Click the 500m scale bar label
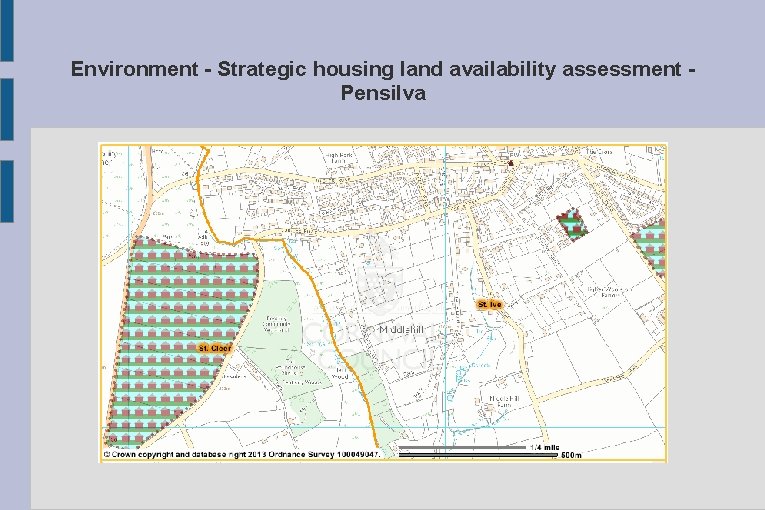This screenshot has width=765, height=510. pos(571,455)
